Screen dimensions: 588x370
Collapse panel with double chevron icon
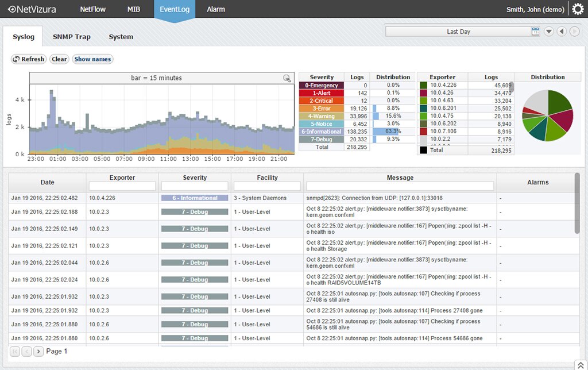(x=581, y=365)
